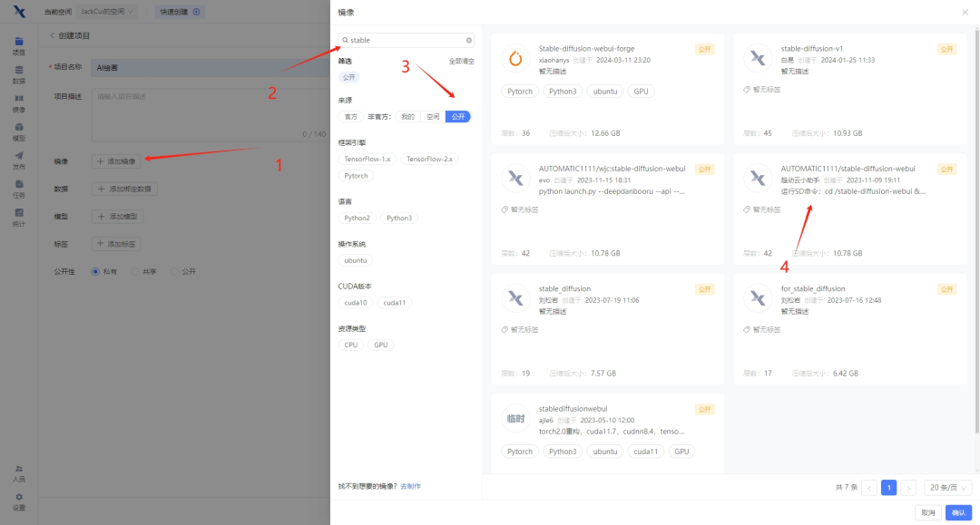980x525 pixels.
Task: Clear the stable search text with the x icon
Action: 469,40
